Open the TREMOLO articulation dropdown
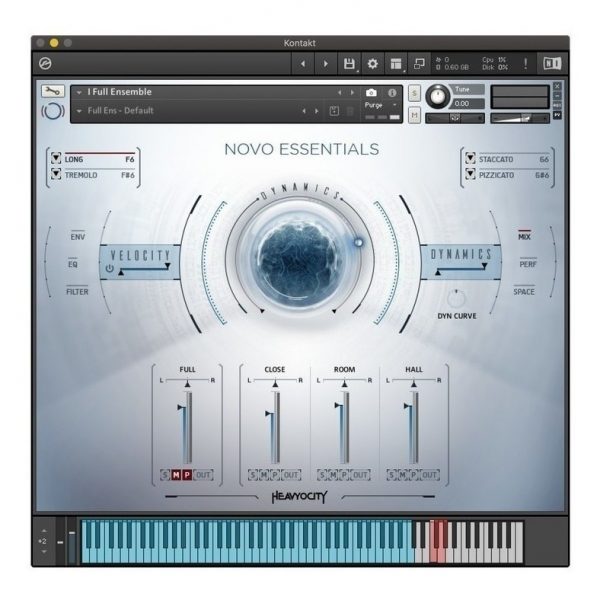The width and height of the screenshot is (600, 600). click(x=56, y=174)
